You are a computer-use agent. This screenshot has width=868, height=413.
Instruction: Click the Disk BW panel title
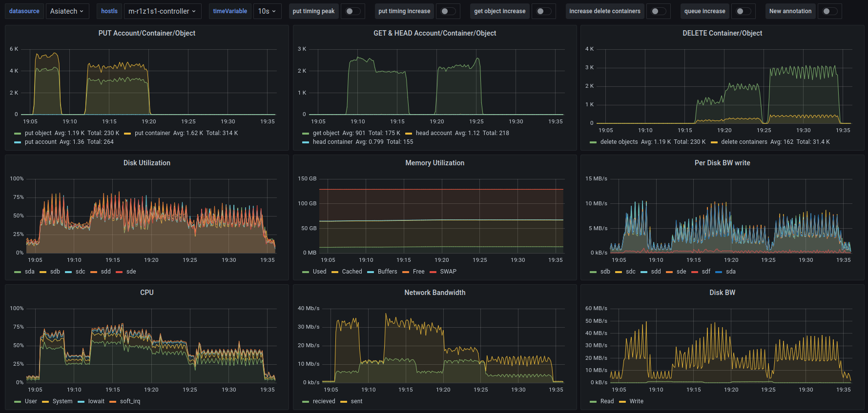tap(722, 293)
